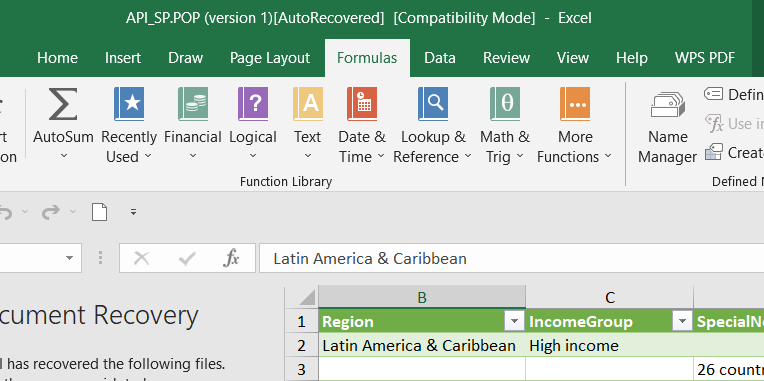Switch to the View tab

click(x=573, y=58)
